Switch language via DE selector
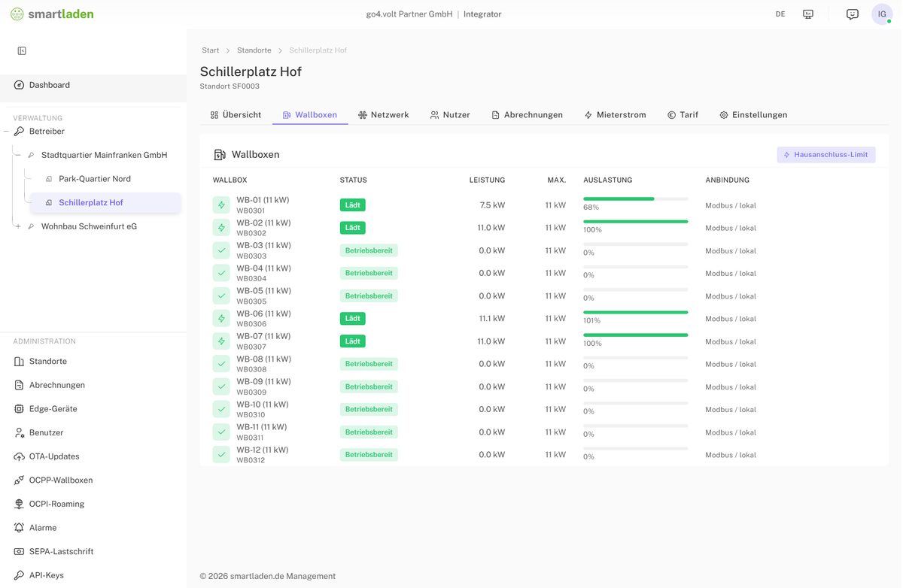 click(x=780, y=14)
